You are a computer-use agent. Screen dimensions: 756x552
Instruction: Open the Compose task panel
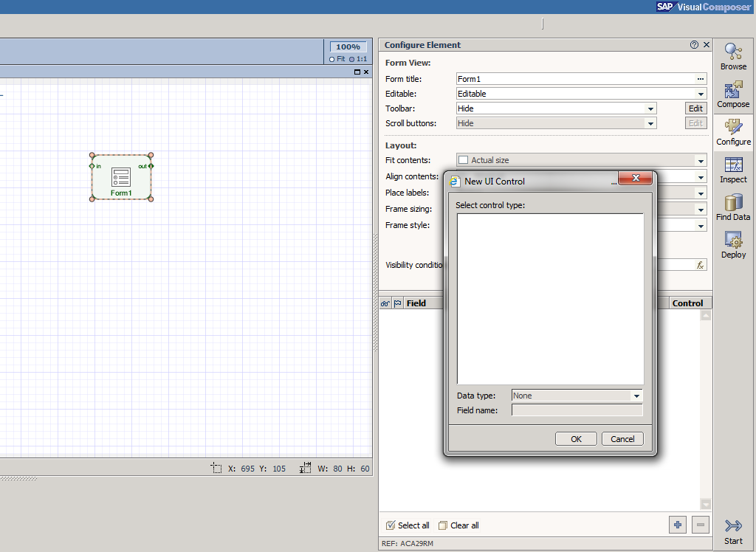click(x=733, y=94)
